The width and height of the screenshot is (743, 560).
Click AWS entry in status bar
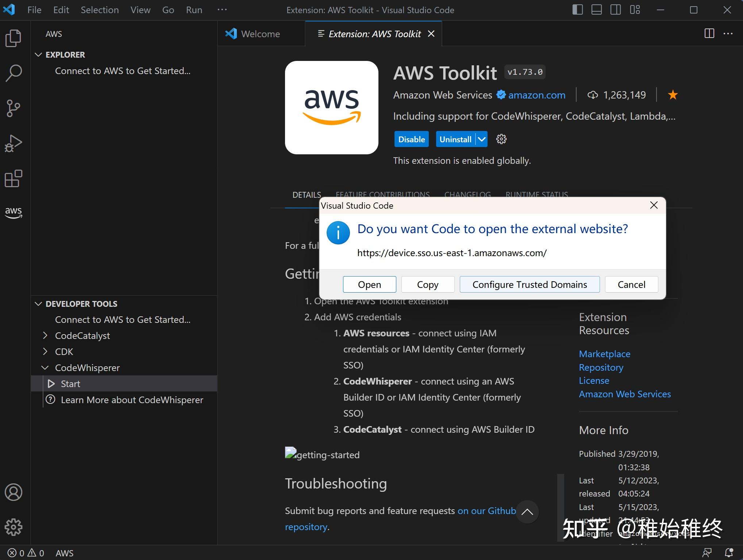(64, 553)
